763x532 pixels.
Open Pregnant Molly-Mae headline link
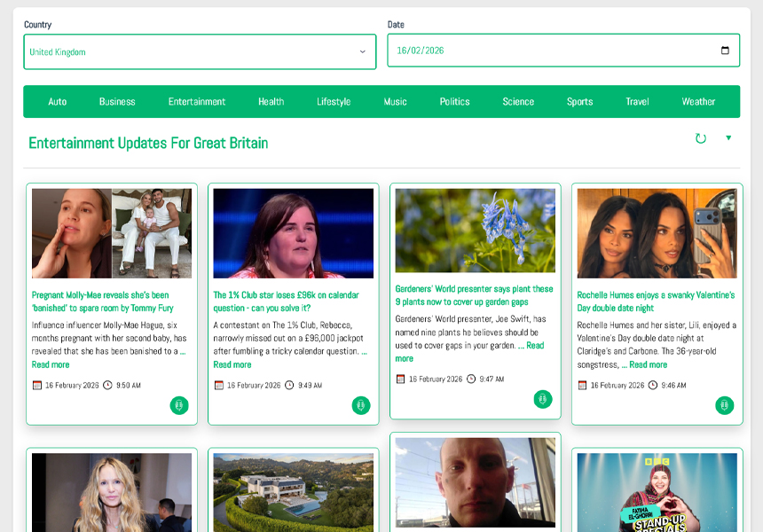coord(100,301)
